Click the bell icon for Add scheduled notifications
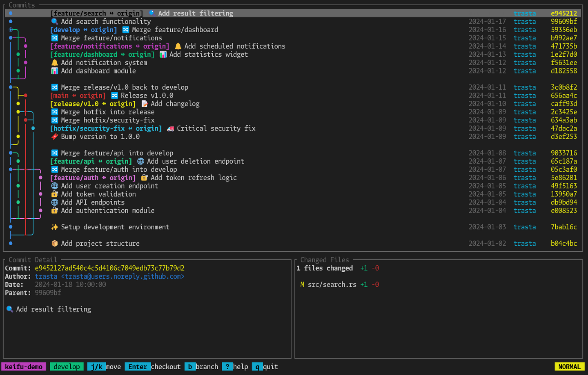 pos(178,46)
